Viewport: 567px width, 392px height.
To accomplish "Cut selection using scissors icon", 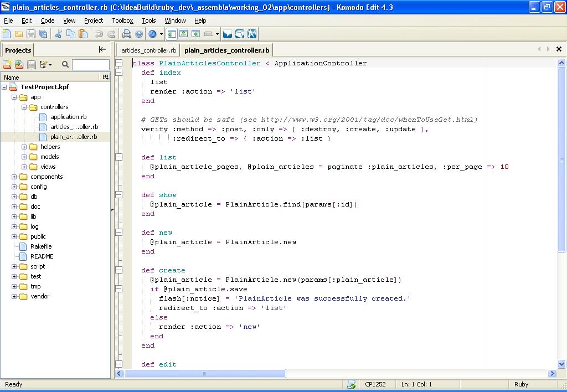I will point(58,34).
